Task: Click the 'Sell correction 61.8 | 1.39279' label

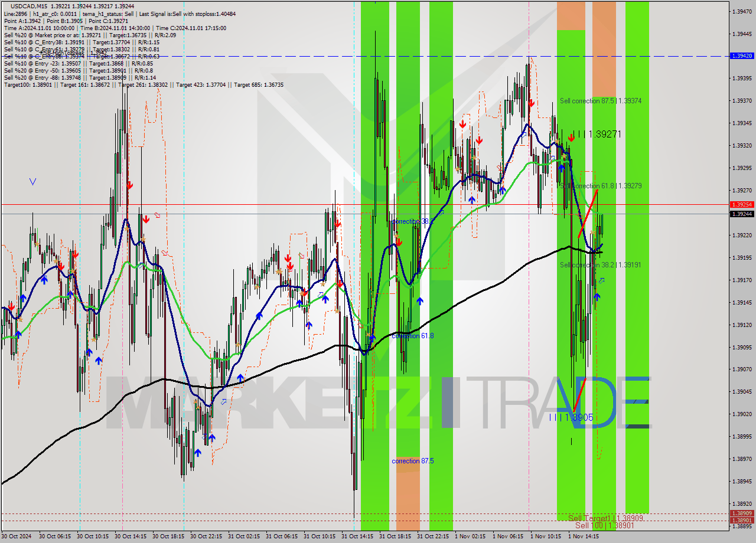Action: pyautogui.click(x=601, y=186)
